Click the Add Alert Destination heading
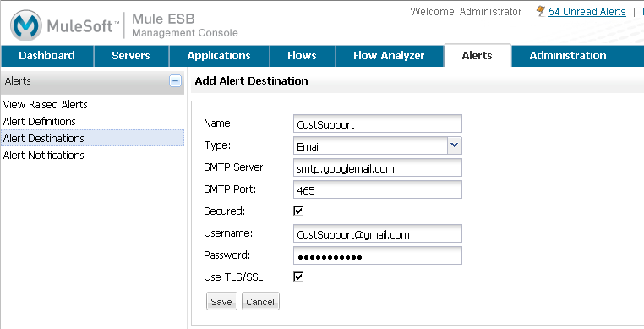Image resolution: width=644 pixels, height=329 pixels. point(251,80)
